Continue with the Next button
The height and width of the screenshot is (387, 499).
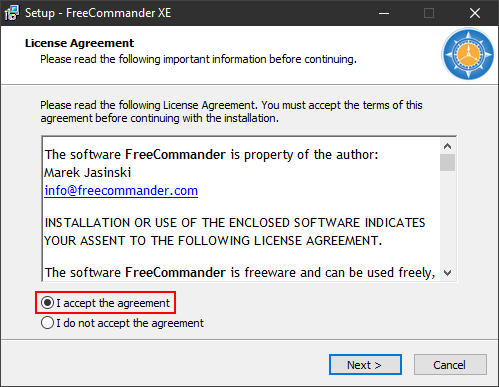(x=365, y=365)
